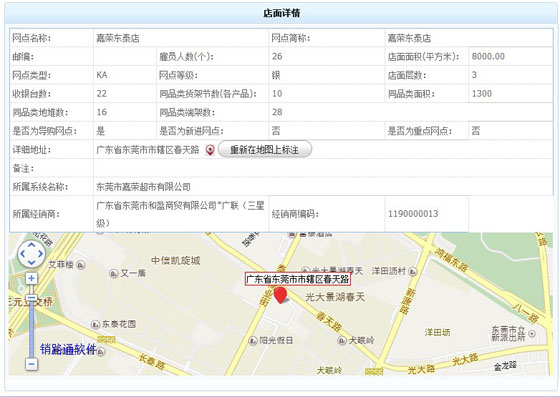This screenshot has height=397, width=560.
Task: Click the map zoom slider handle
Action: coord(31,297)
